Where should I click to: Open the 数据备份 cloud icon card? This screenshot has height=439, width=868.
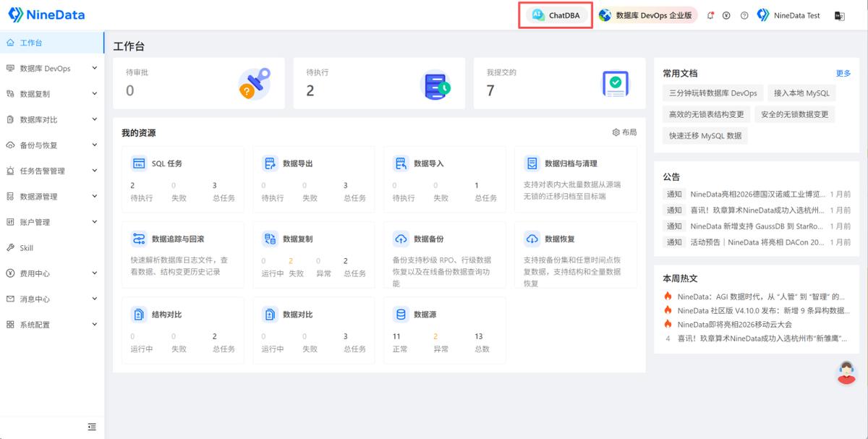[x=401, y=239]
